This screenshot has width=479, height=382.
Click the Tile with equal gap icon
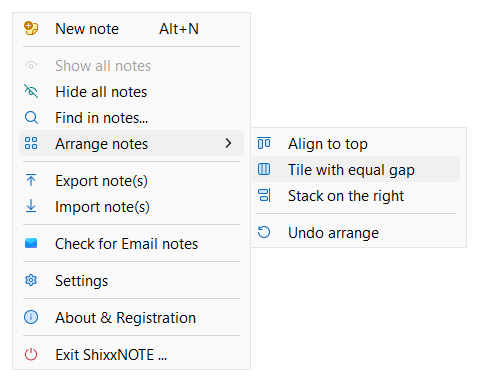click(x=264, y=169)
